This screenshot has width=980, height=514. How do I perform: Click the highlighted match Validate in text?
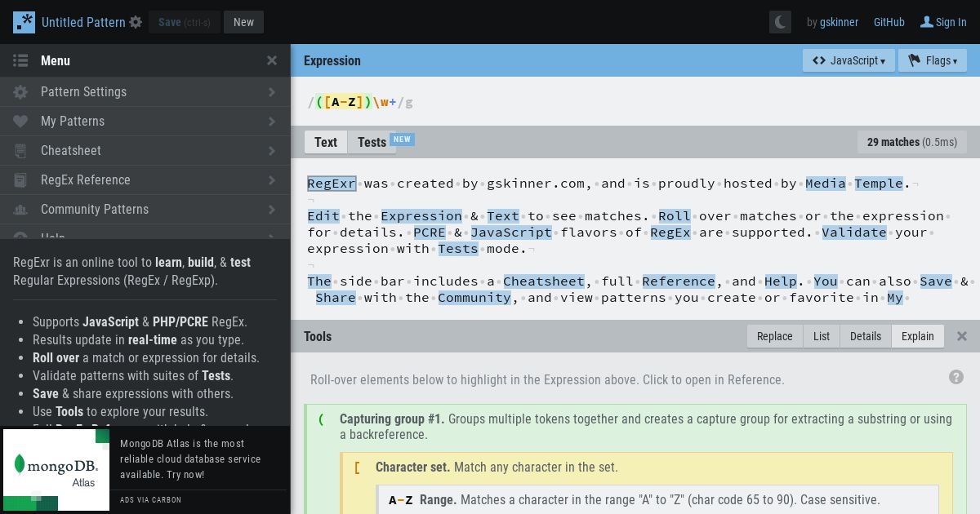point(854,233)
